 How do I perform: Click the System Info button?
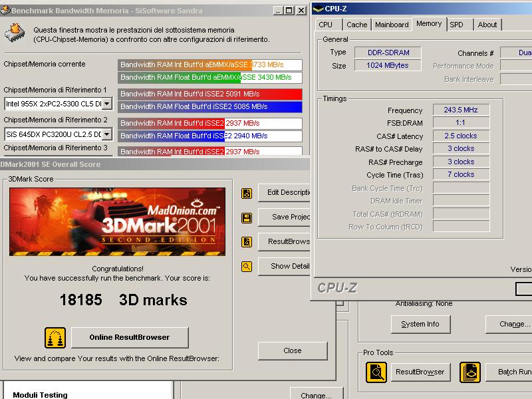(x=421, y=325)
